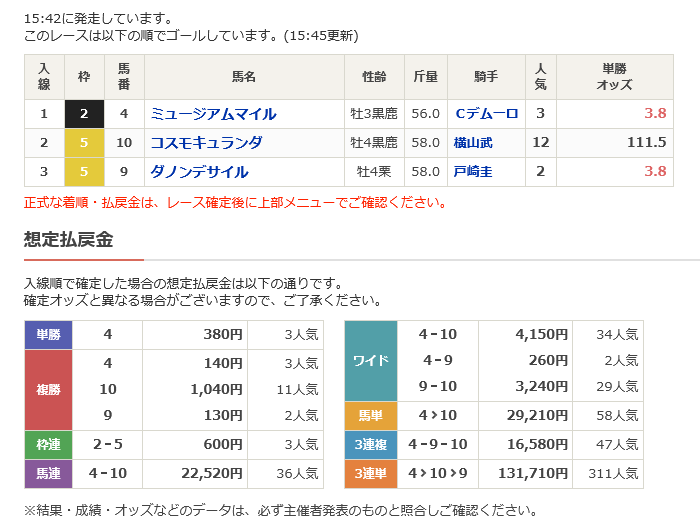Viewport: 700px width, 532px height.
Task: Click the orange 3連単 label
Action: (x=371, y=473)
